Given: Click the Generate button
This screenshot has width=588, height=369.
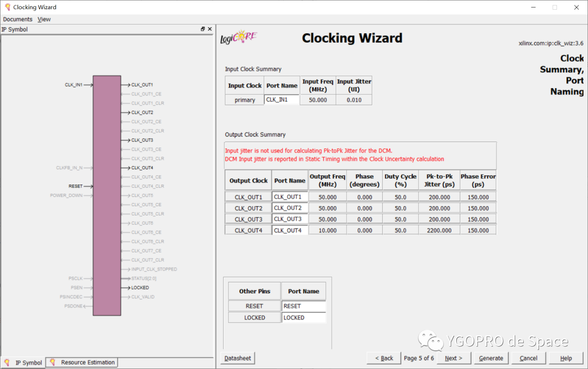Looking at the screenshot, I should [x=491, y=358].
